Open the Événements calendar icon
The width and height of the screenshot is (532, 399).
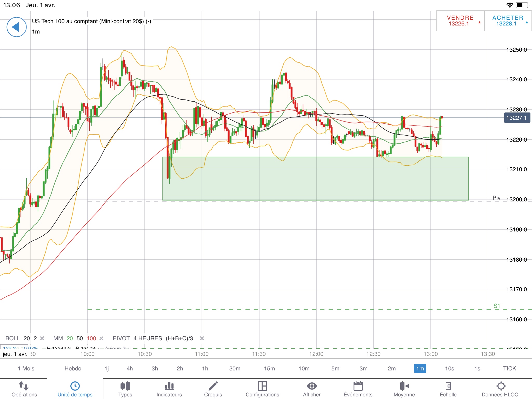point(358,386)
